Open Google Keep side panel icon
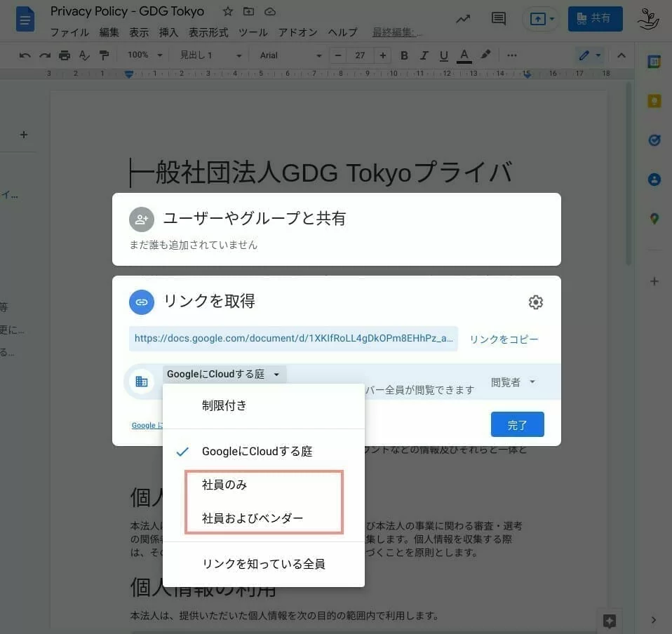Viewport: 672px width, 634px height. (x=654, y=101)
